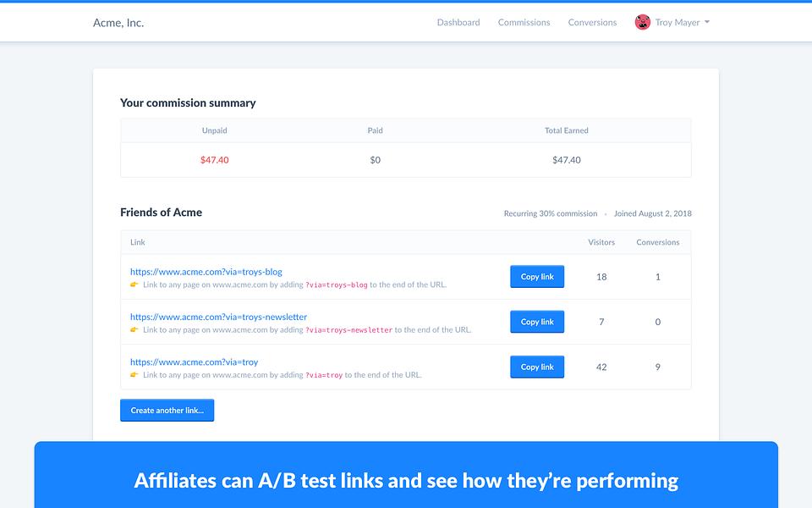Click pointing hand icon under via=troy link
This screenshot has width=812, height=508.
coord(134,375)
